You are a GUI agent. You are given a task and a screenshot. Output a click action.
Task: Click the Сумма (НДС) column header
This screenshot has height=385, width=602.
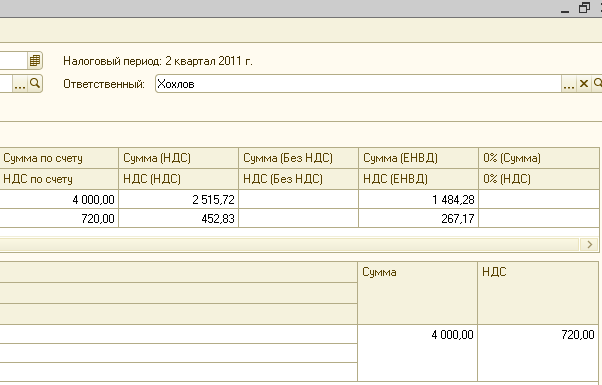179,158
